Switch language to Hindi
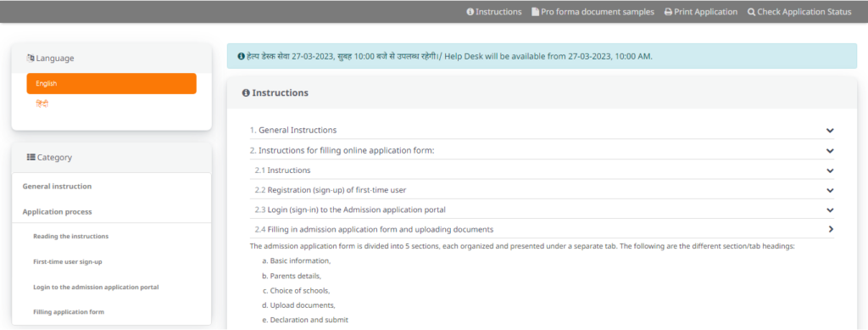 [42, 104]
